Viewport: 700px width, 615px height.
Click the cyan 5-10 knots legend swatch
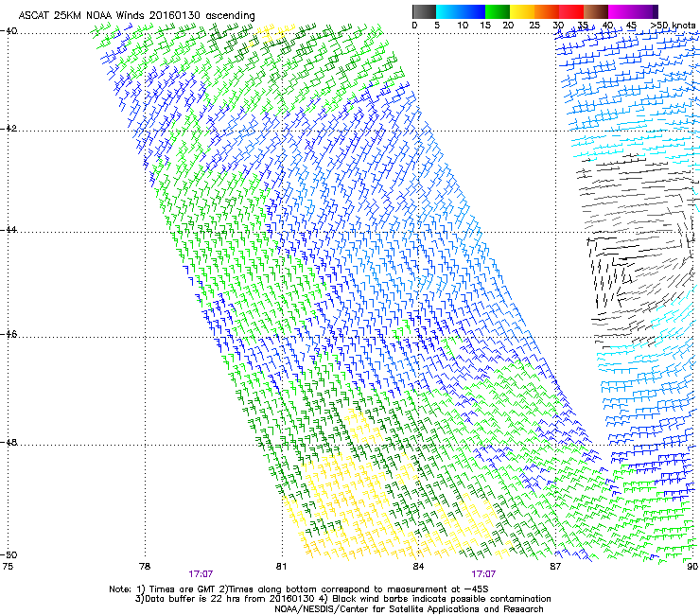448,11
